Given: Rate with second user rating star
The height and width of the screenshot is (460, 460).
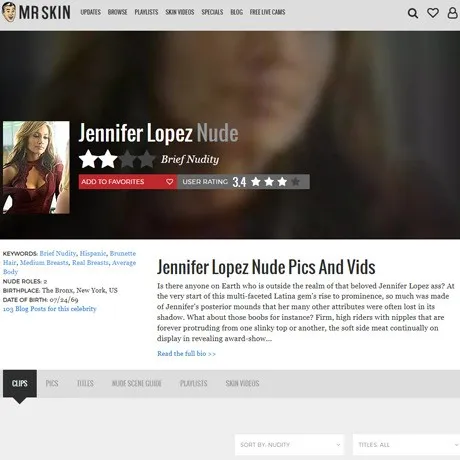Looking at the screenshot, I should (x=269, y=182).
